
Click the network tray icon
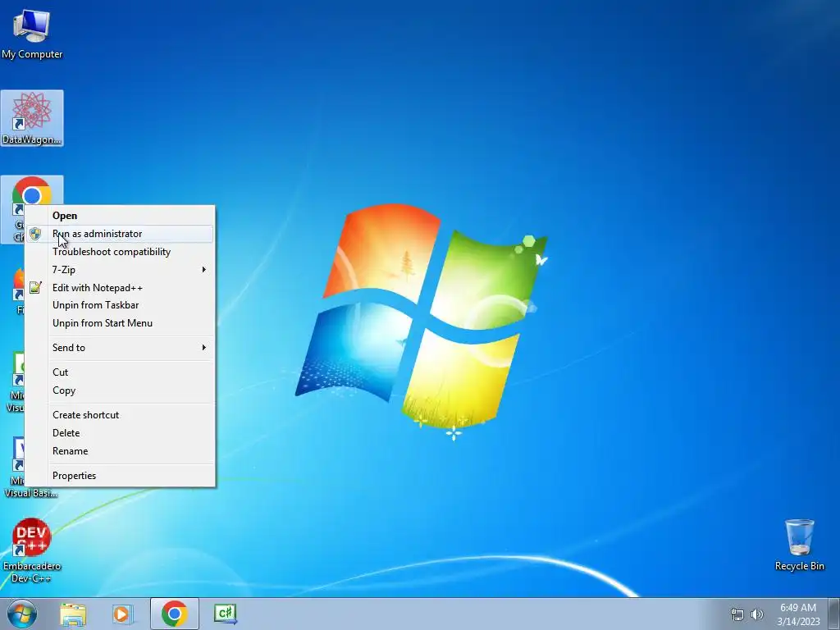737,614
